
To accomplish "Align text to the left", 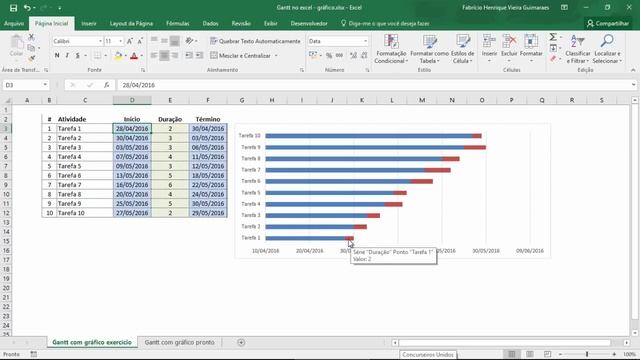I will (154, 56).
